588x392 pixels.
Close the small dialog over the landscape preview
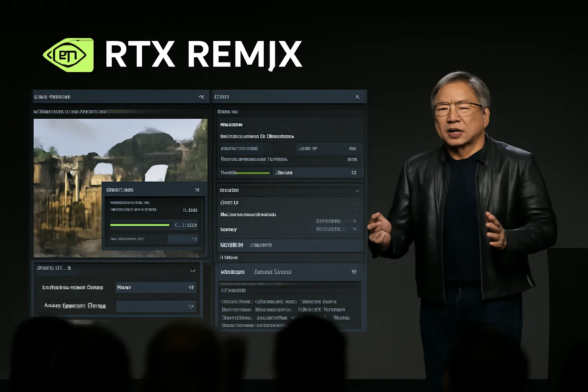pyautogui.click(x=197, y=190)
